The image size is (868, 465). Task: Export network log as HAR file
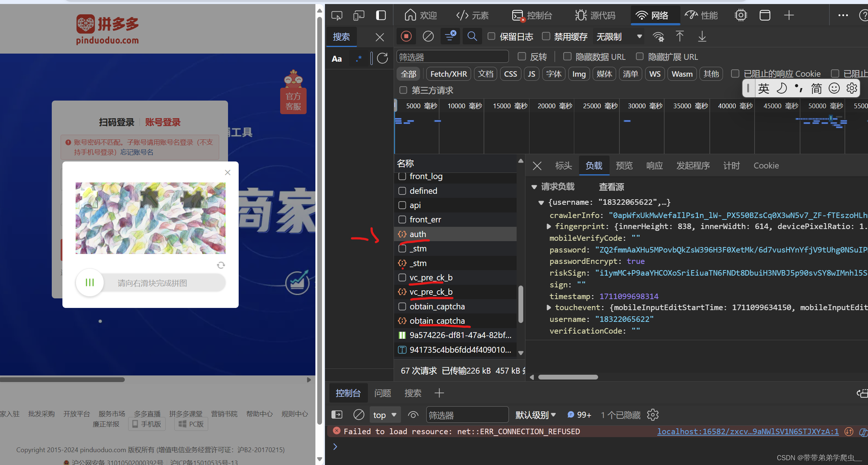click(702, 37)
